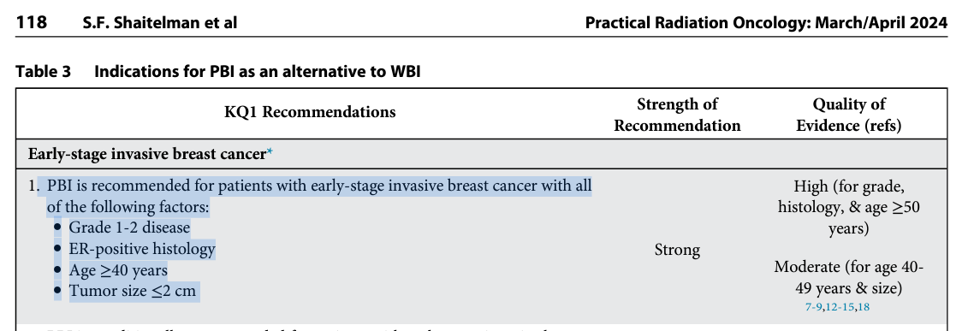Click the blue asterisk footnote after breast cancer
980x331 pixels.
tap(270, 153)
